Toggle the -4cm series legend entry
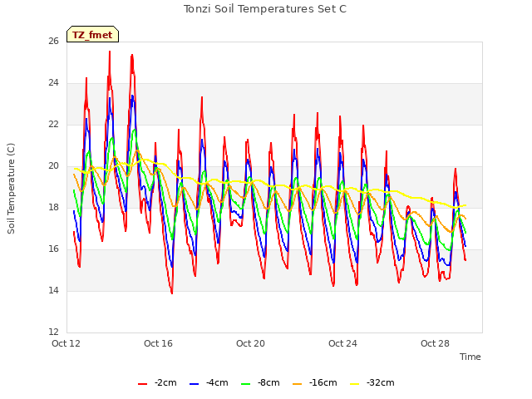Image resolution: width=532 pixels, height=399 pixels. [x=209, y=382]
